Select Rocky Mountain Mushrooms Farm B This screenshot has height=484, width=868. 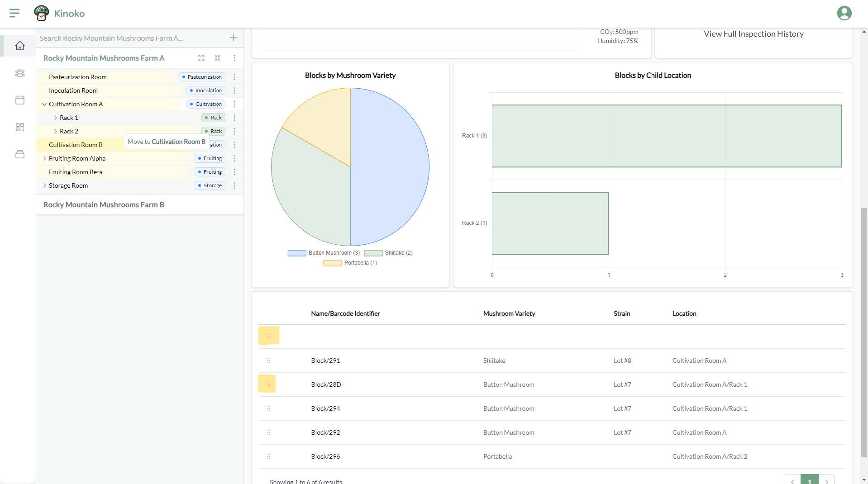(x=104, y=204)
